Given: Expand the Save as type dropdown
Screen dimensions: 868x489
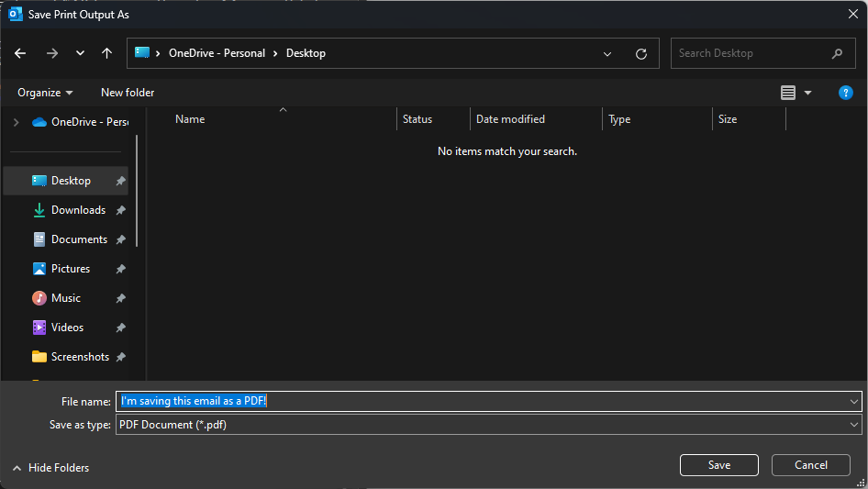Looking at the screenshot, I should [854, 425].
